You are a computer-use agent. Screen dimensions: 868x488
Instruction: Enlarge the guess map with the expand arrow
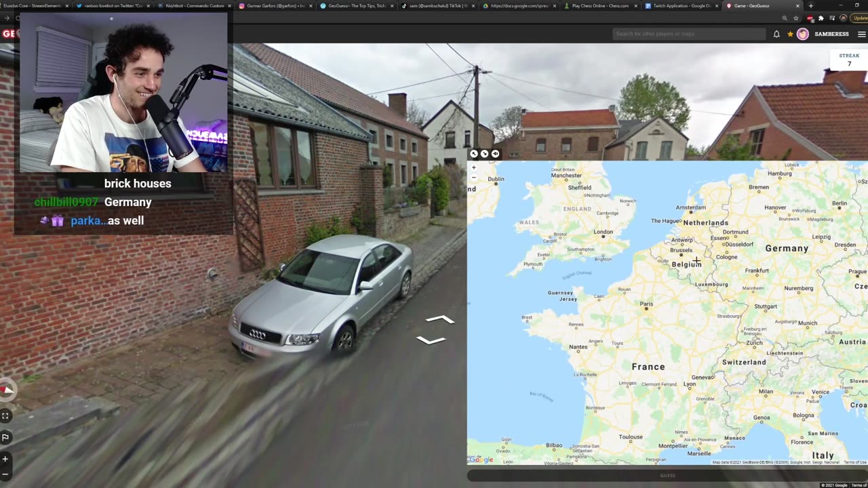[x=474, y=154]
